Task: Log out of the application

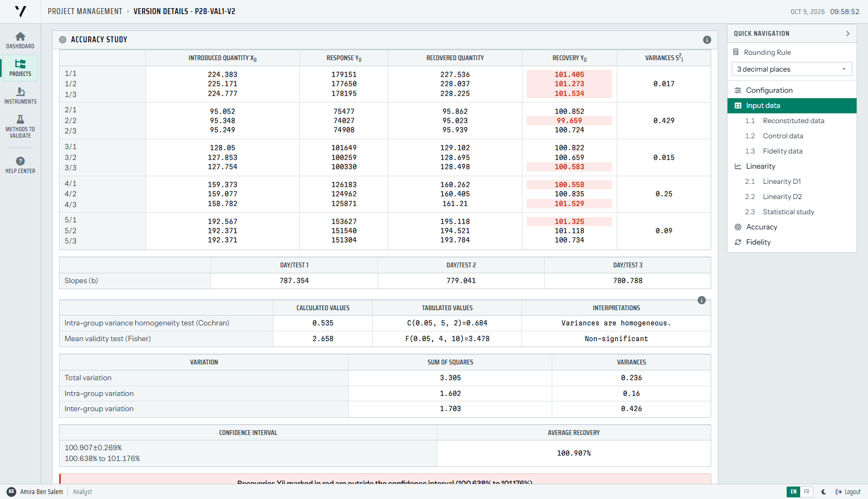Action: tap(848, 492)
